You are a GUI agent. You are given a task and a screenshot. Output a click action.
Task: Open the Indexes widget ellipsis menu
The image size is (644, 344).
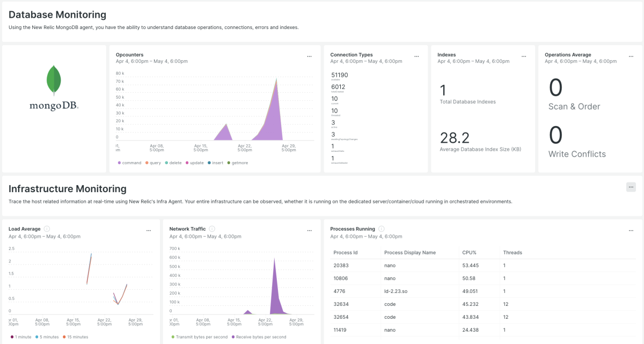[524, 56]
